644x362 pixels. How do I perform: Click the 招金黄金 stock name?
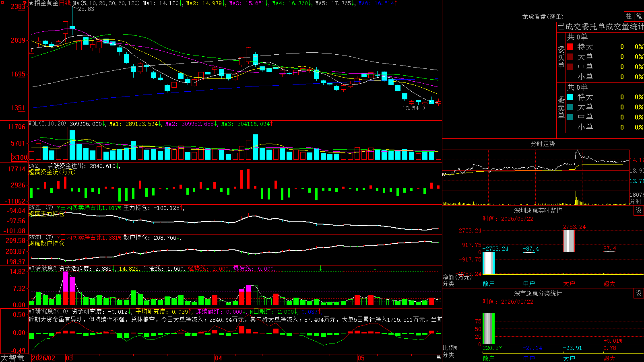46,3
